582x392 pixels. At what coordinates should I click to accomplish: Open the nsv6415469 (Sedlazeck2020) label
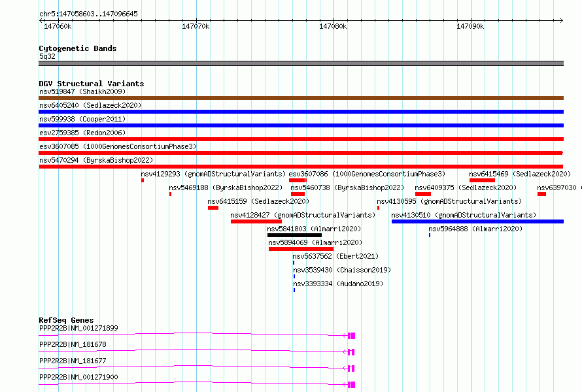520,174
